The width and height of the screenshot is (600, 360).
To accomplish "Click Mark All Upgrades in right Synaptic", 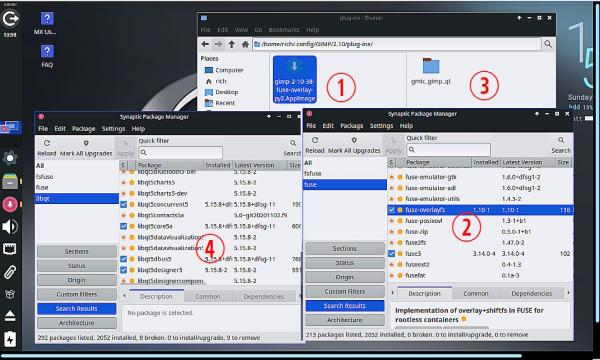I will (354, 145).
